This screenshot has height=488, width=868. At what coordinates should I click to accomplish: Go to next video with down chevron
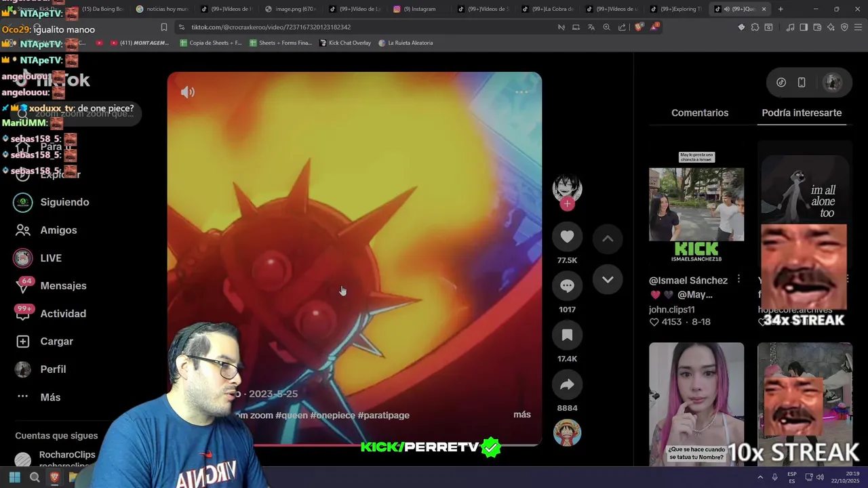pos(608,279)
